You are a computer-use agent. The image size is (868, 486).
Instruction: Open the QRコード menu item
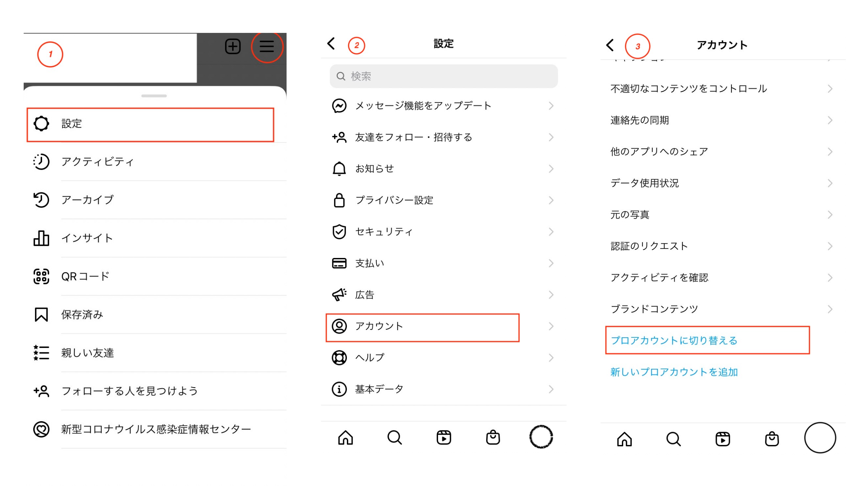(x=85, y=276)
